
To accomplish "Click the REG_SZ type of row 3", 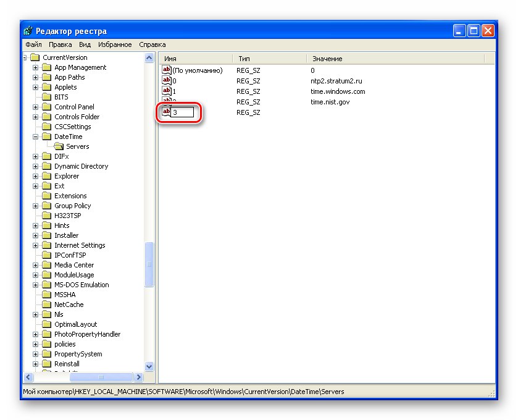I will point(248,112).
